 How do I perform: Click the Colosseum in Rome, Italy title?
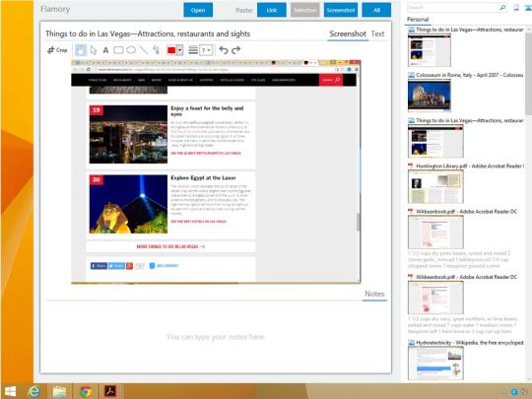[470, 75]
